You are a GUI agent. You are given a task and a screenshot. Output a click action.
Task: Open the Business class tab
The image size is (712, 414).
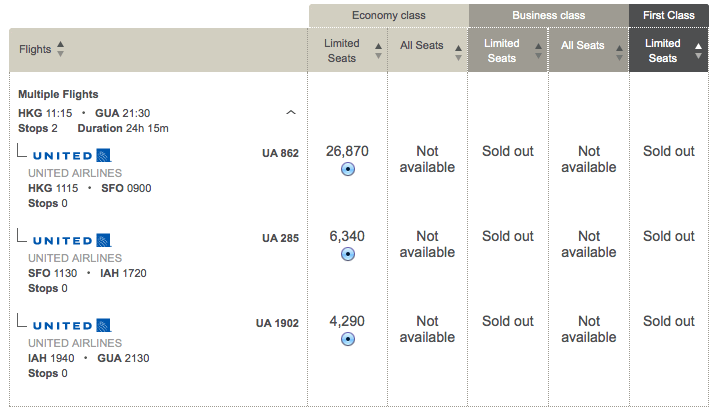click(549, 15)
